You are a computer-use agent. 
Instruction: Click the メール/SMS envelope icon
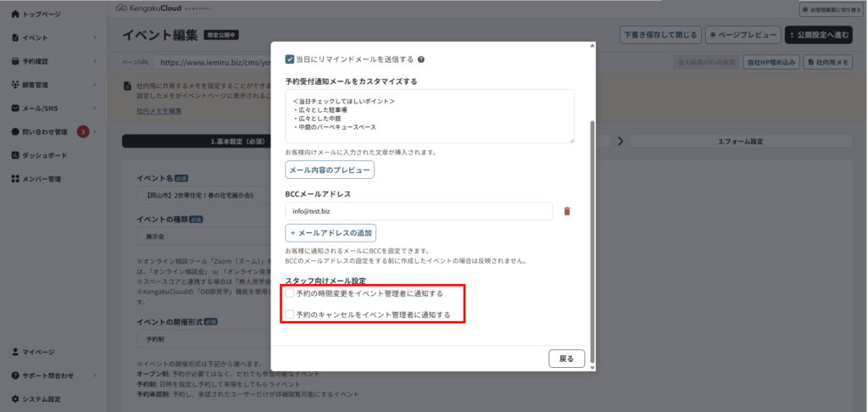[15, 109]
